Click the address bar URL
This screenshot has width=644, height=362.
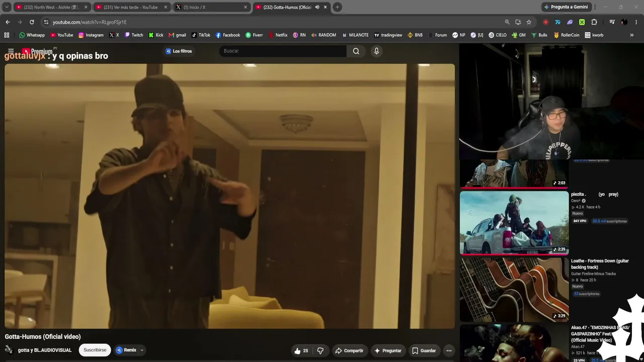coord(90,22)
